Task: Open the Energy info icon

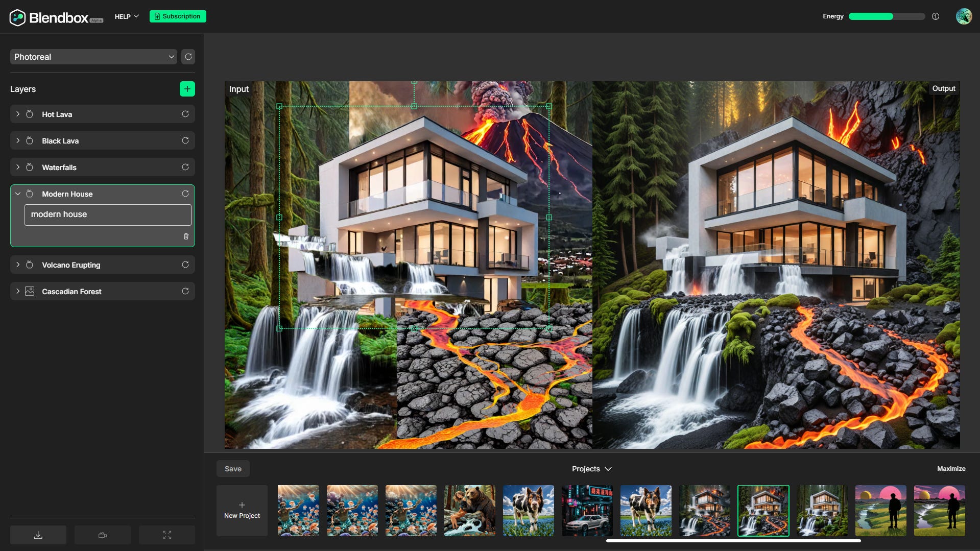Action: [936, 16]
